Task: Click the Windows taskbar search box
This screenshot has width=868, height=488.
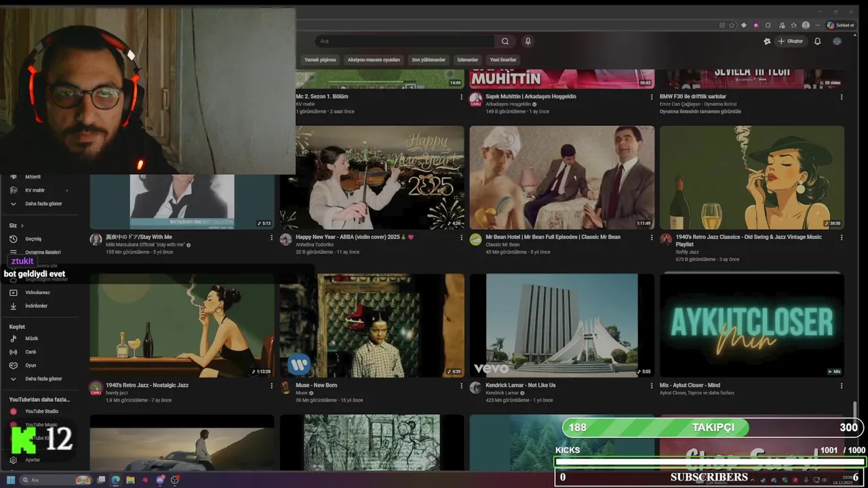Action: point(56,480)
